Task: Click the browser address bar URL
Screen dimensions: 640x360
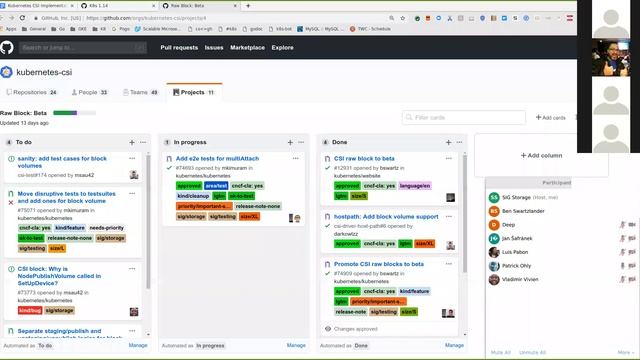Action: tap(146, 18)
